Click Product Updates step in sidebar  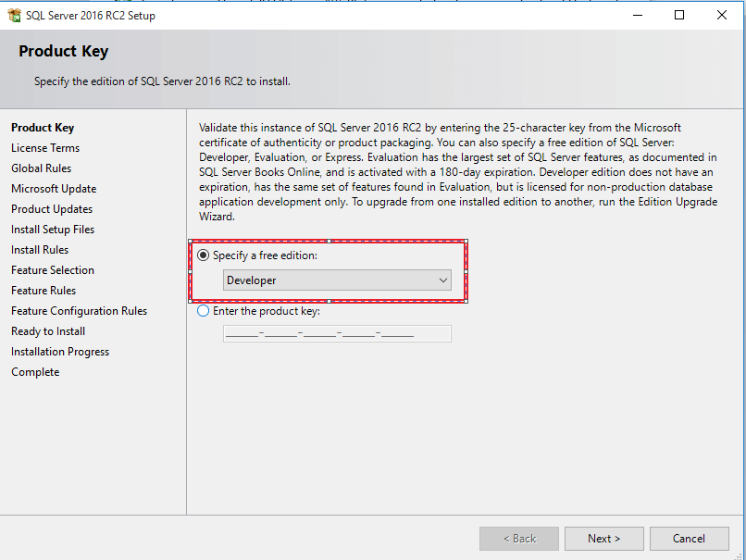pyautogui.click(x=52, y=209)
